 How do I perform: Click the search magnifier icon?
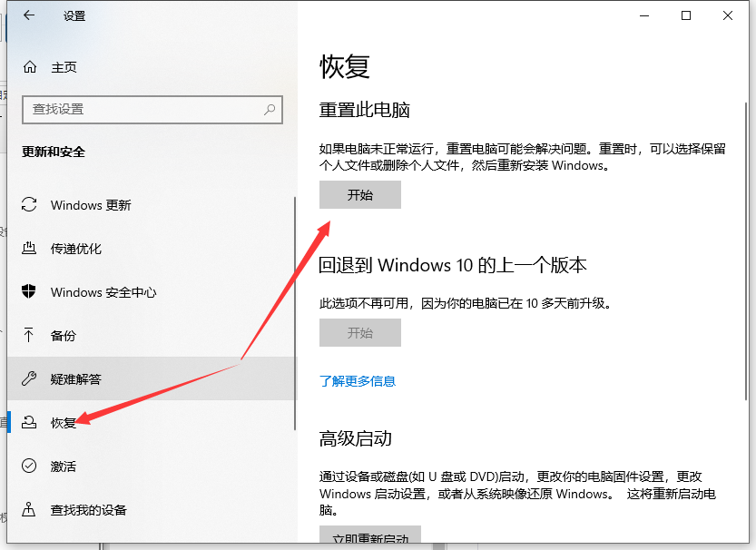(x=270, y=110)
